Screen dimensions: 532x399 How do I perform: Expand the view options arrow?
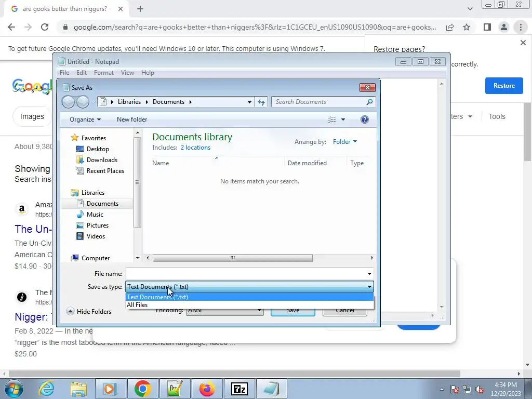coord(343,119)
